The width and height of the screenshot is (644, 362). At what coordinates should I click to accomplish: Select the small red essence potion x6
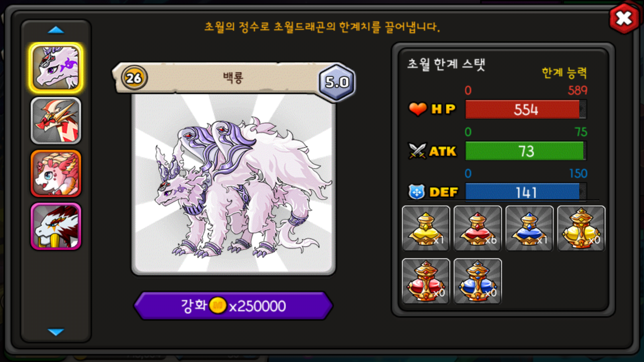click(x=477, y=228)
